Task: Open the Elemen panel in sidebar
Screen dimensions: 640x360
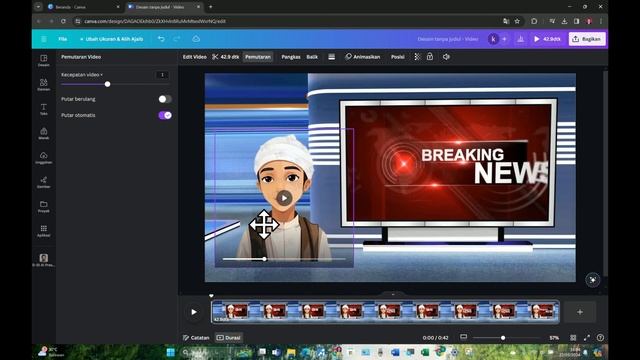Action: click(x=44, y=84)
